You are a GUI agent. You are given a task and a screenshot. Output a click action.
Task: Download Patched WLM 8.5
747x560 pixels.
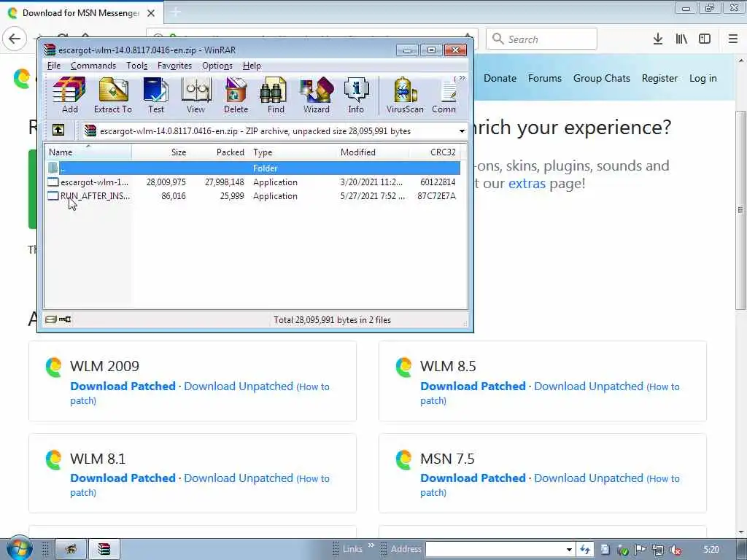click(473, 386)
